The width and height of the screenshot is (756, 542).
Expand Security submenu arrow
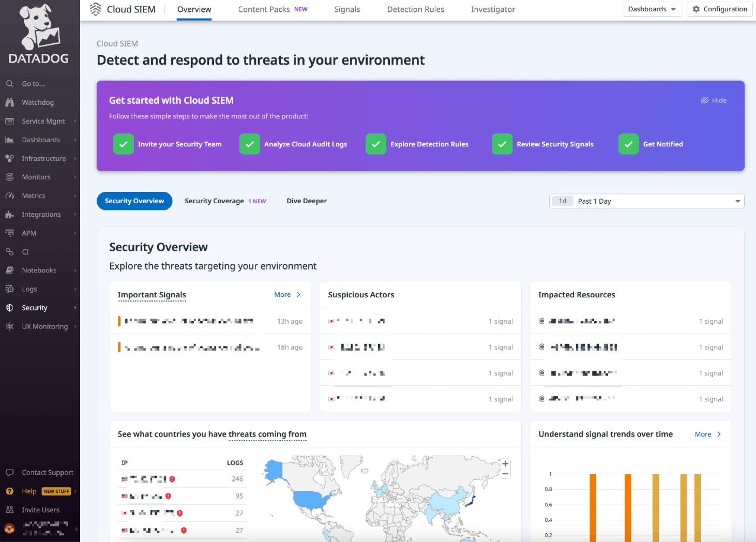[75, 307]
